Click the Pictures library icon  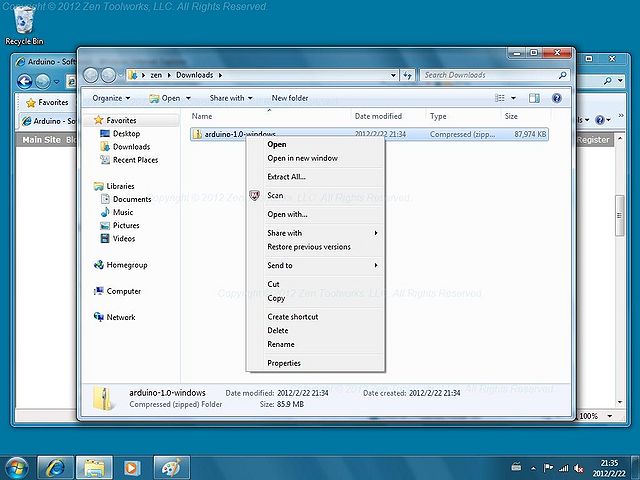point(104,225)
